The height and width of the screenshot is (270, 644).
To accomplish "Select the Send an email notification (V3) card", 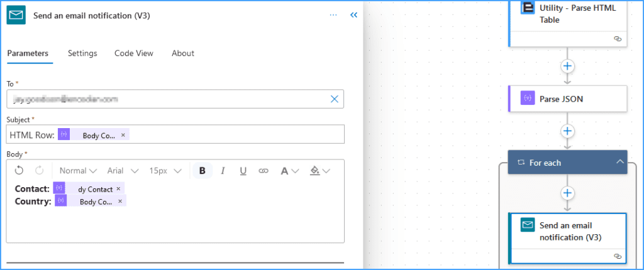I will (568, 238).
